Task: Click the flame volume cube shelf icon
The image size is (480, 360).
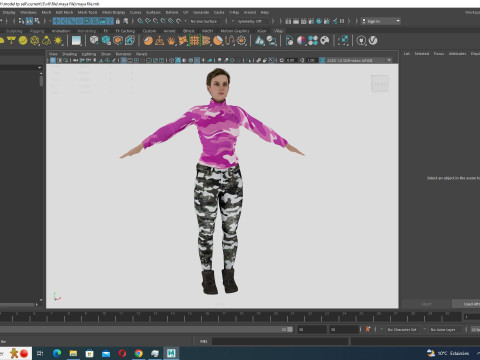Action: [130, 41]
